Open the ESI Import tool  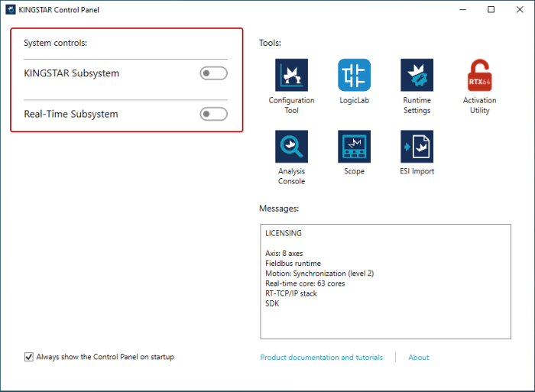(417, 147)
